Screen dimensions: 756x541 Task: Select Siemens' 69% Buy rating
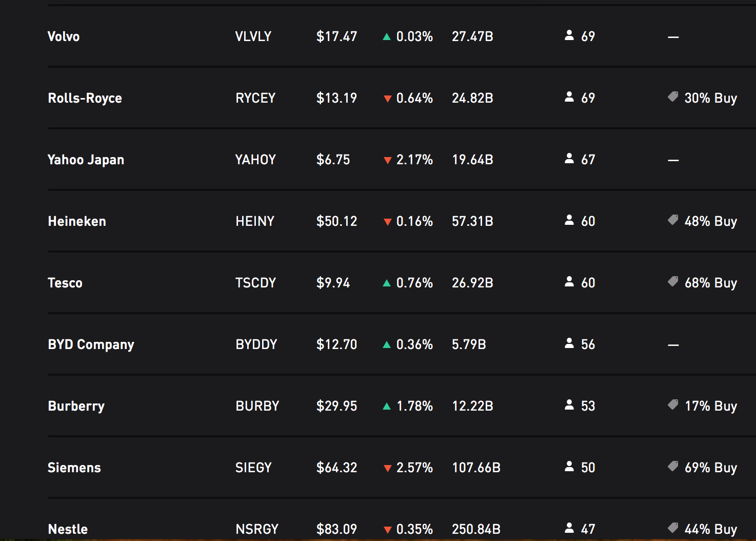(x=711, y=468)
